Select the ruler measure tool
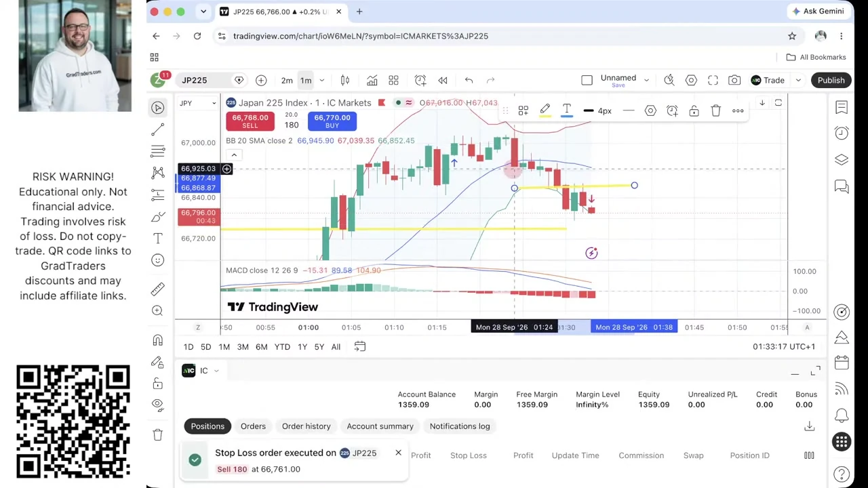Viewport: 868px width, 488px height. [158, 289]
